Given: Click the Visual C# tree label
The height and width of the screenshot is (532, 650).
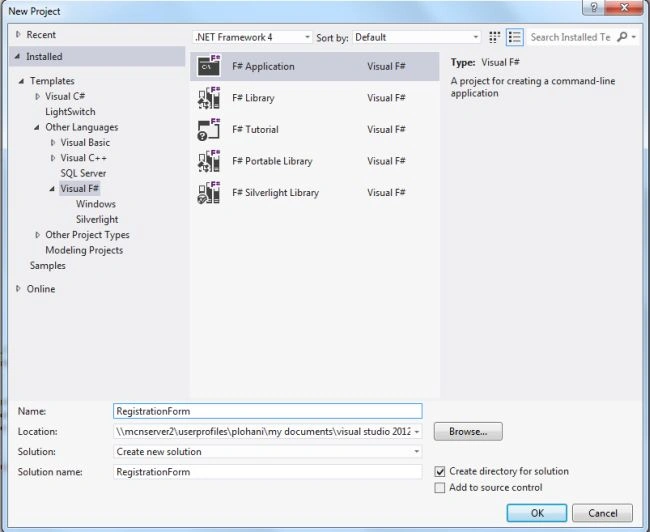Looking at the screenshot, I should [x=65, y=96].
